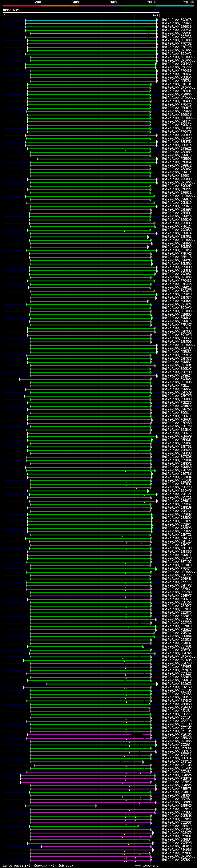Click the query end position 474
This screenshot has width=197, height=868.
click(155, 15)
